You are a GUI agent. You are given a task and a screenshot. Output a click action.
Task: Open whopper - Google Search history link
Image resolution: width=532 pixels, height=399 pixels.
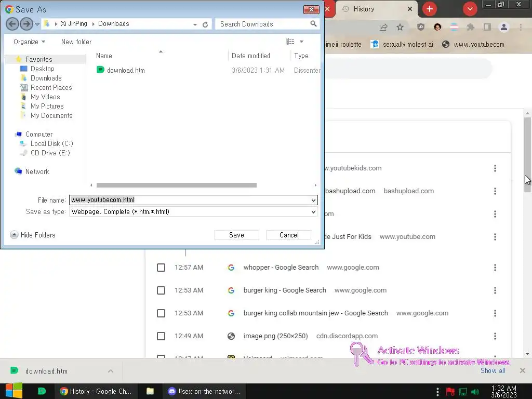click(281, 268)
